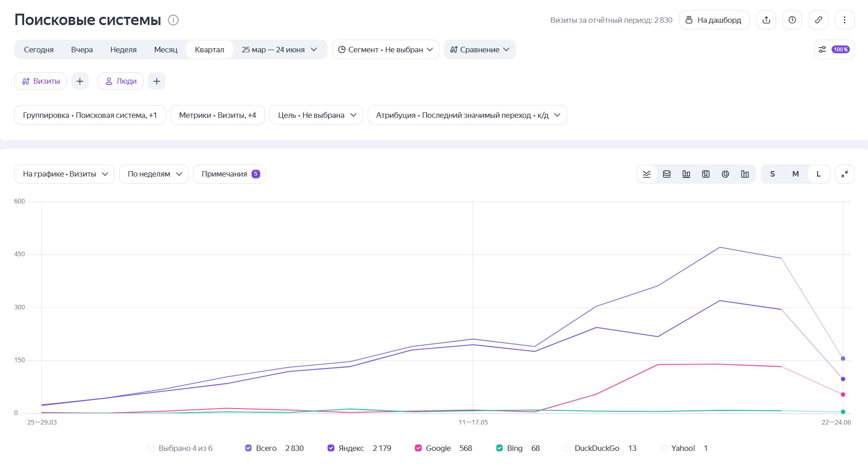Switch to the line chart view icon
This screenshot has height=465, width=868.
(646, 174)
